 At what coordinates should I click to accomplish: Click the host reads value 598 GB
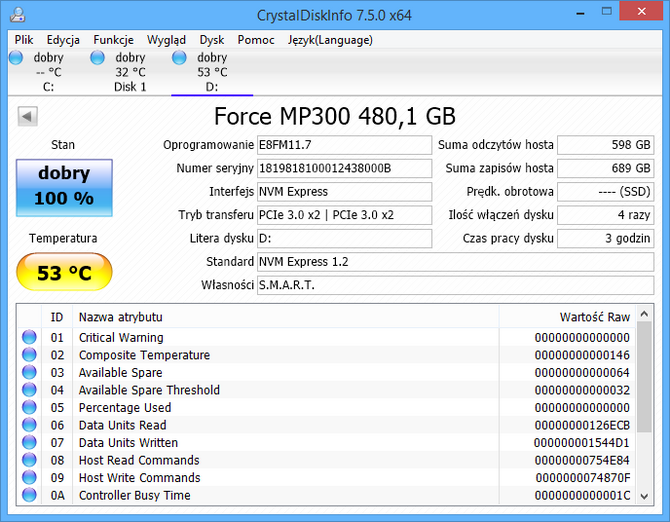tap(605, 145)
